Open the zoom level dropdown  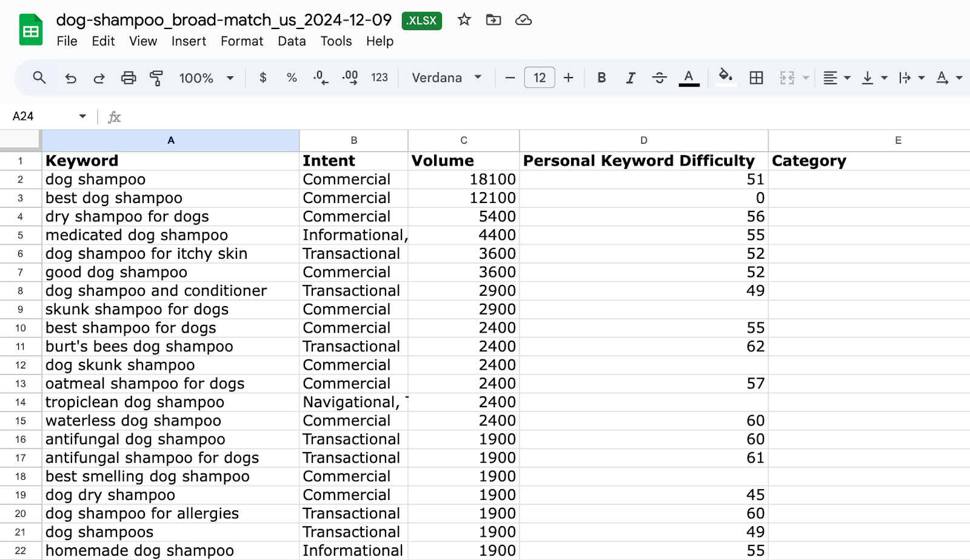coord(205,78)
